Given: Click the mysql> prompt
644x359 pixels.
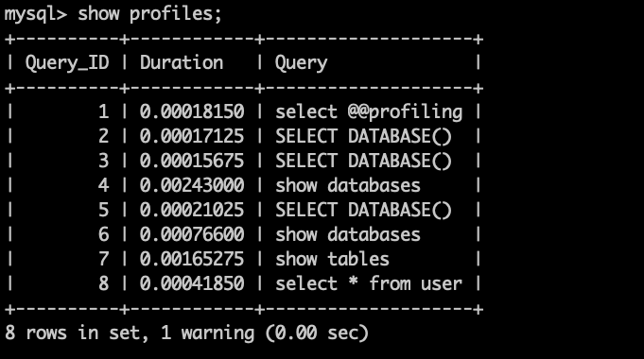Looking at the screenshot, I should pyautogui.click(x=35, y=14).
